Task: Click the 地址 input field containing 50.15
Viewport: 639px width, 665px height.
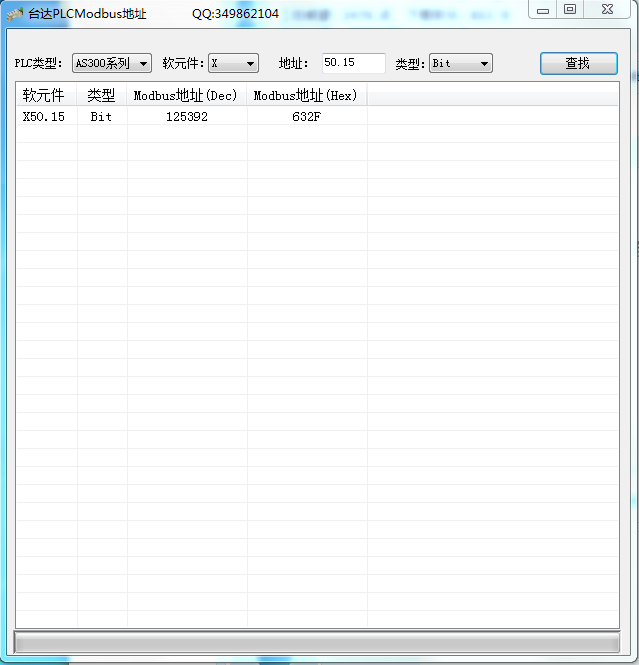Action: tap(354, 63)
